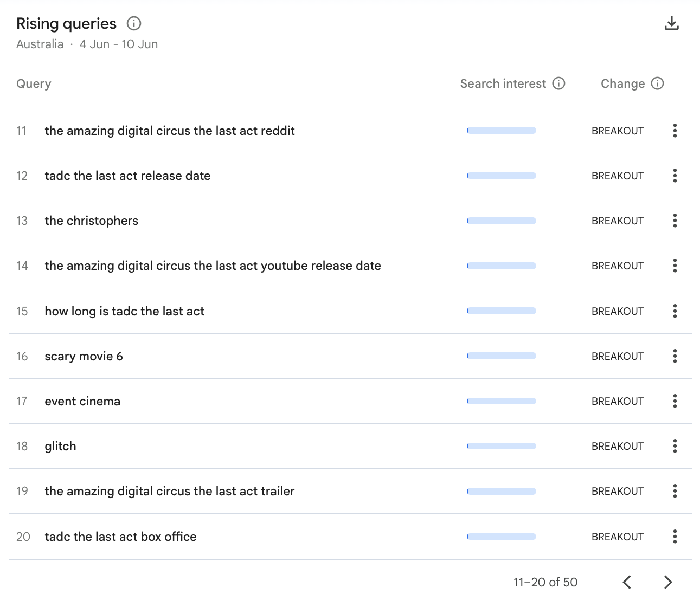Image resolution: width=700 pixels, height=607 pixels.
Task: Click the Search interest column header
Action: tap(503, 83)
